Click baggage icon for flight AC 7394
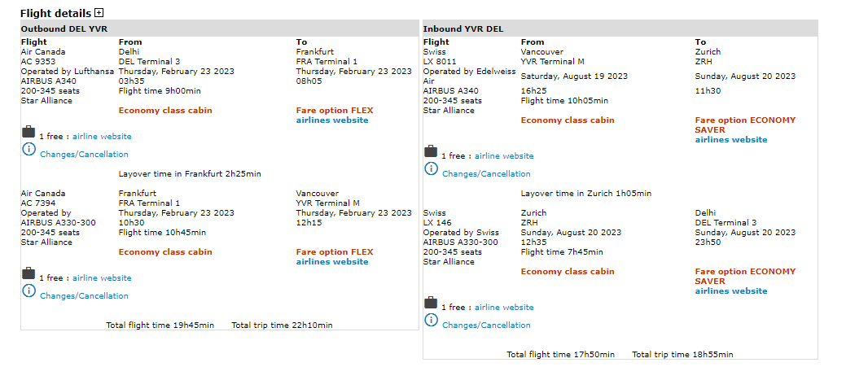The height and width of the screenshot is (367, 868). tap(28, 274)
